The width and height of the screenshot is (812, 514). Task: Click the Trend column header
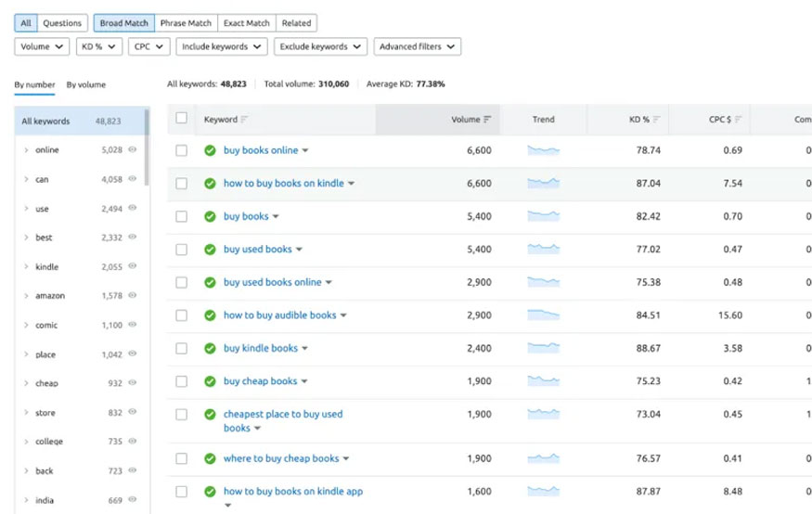point(543,120)
